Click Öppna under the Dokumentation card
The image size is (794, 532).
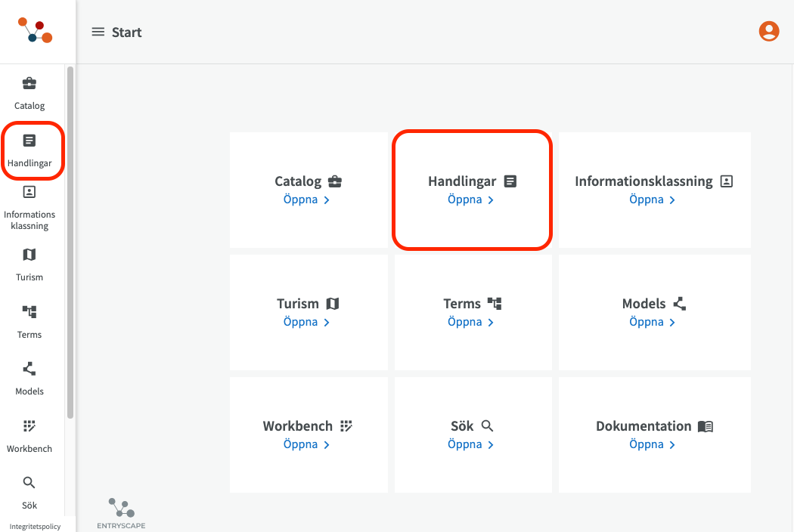pos(652,445)
